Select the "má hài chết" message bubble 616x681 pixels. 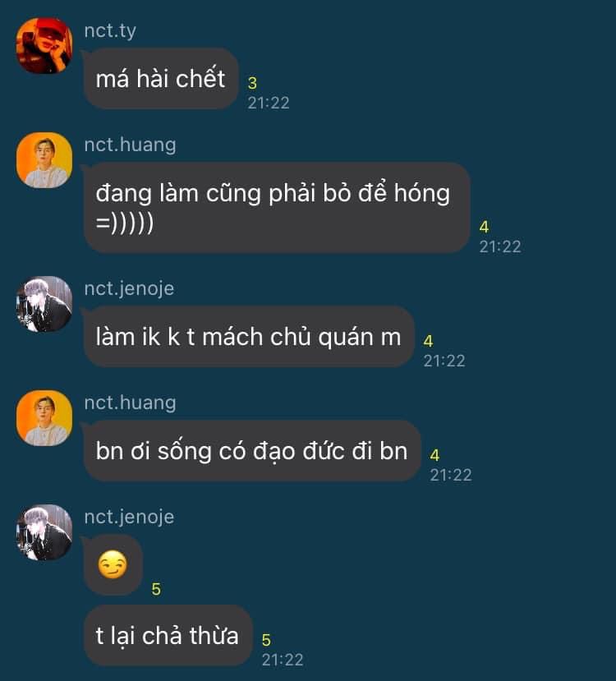[x=161, y=79]
